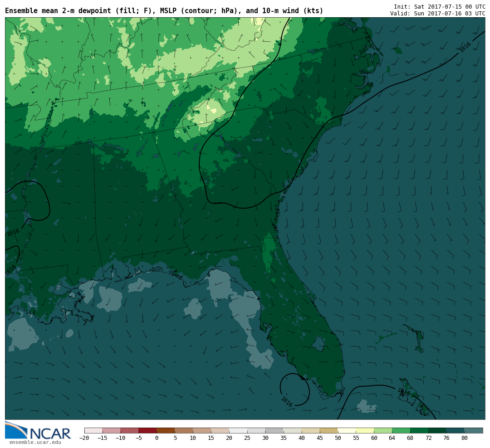Pick the above-80 gray-teal colorbar swatch
Screen dimensions: 490x448
point(474,430)
